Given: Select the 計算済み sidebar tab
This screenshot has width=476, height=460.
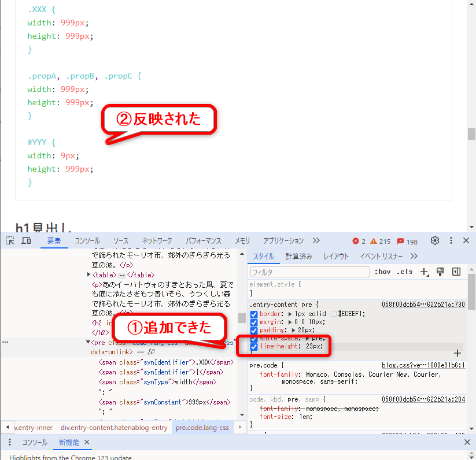Looking at the screenshot, I should pyautogui.click(x=298, y=257).
